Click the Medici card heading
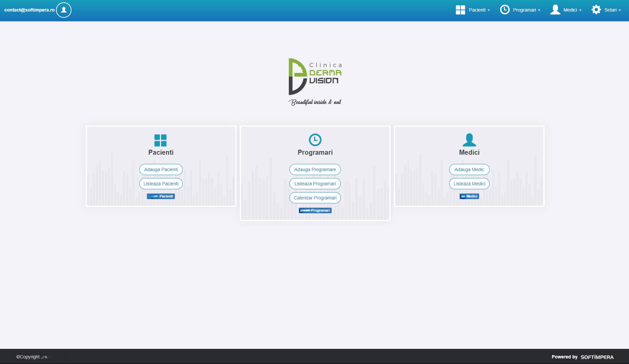This screenshot has width=629, height=364. (x=469, y=152)
